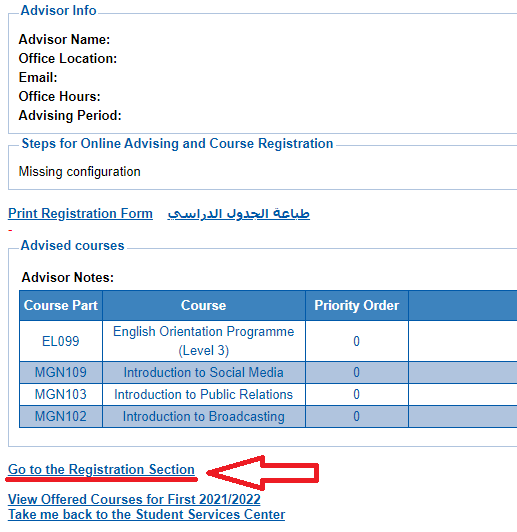The image size is (517, 532).
Task: Open the Print Registration Form link
Action: [x=80, y=213]
